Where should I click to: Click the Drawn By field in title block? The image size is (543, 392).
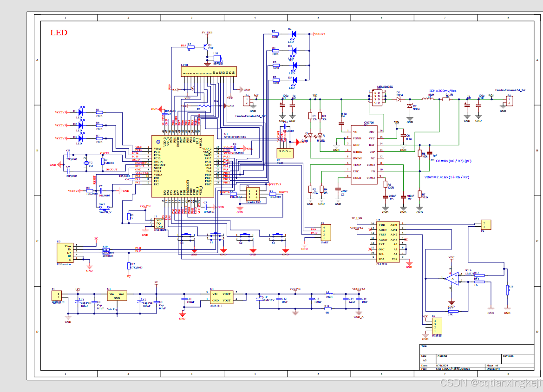(510, 369)
